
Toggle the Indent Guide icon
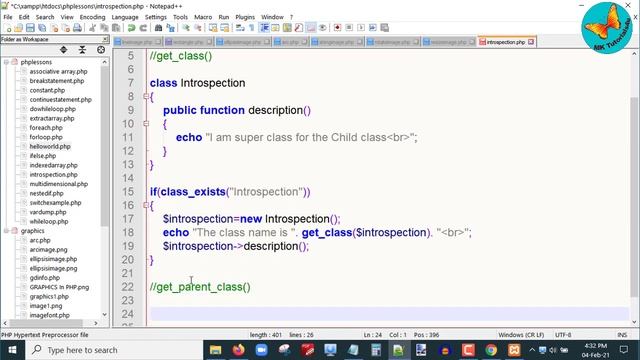click(264, 28)
